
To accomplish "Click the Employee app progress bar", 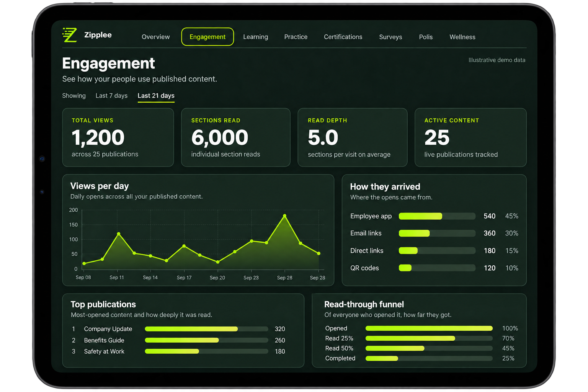I will [437, 216].
